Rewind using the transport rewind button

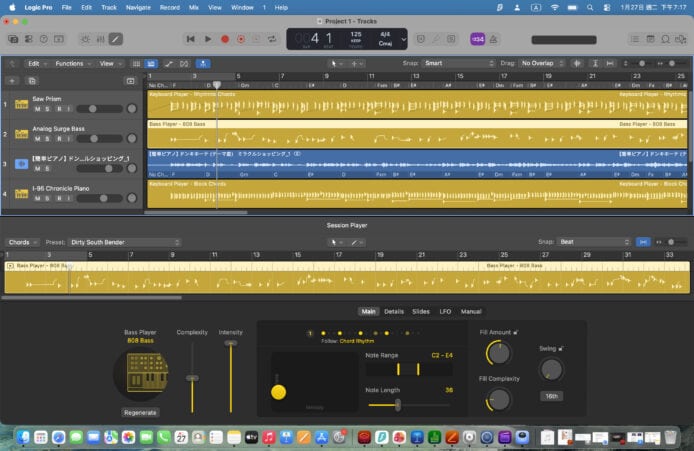(191, 39)
